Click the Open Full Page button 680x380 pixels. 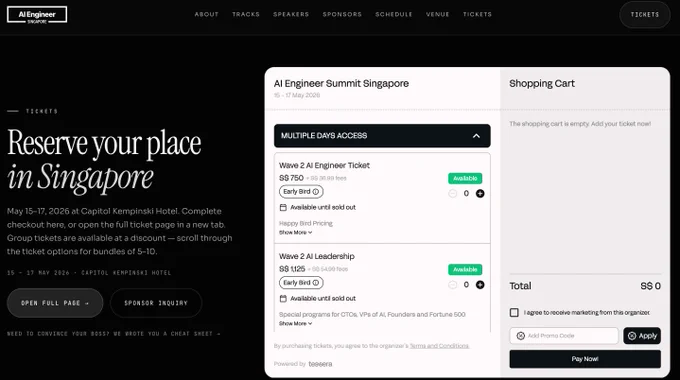click(55, 303)
